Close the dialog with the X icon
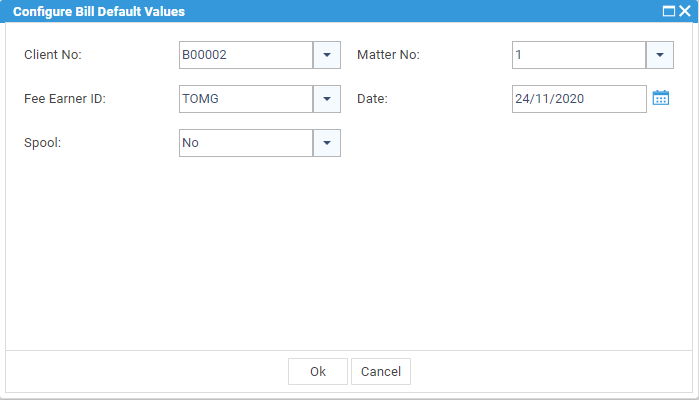The image size is (699, 400). tap(685, 11)
